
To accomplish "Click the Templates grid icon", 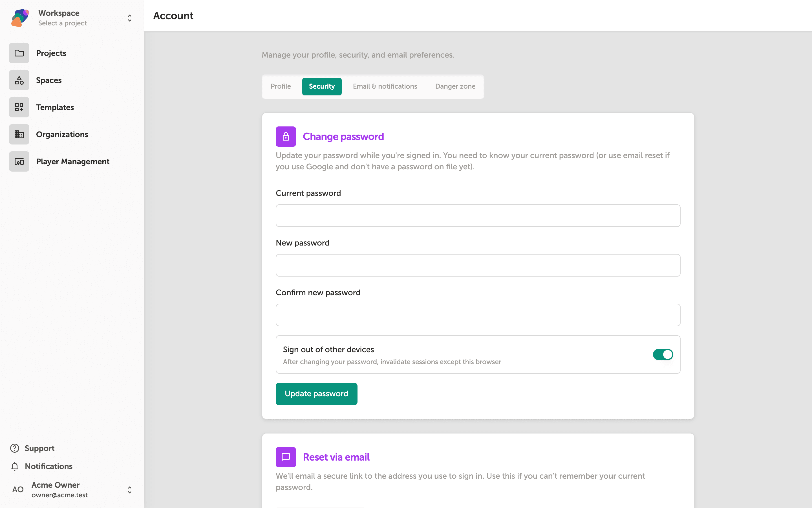I will pyautogui.click(x=19, y=107).
